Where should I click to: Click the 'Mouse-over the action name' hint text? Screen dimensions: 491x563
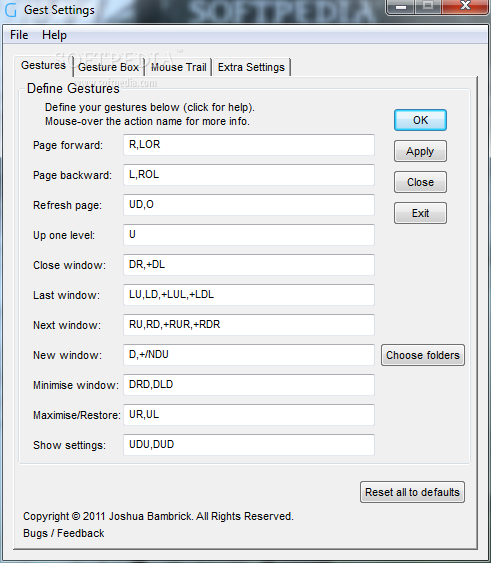(147, 121)
